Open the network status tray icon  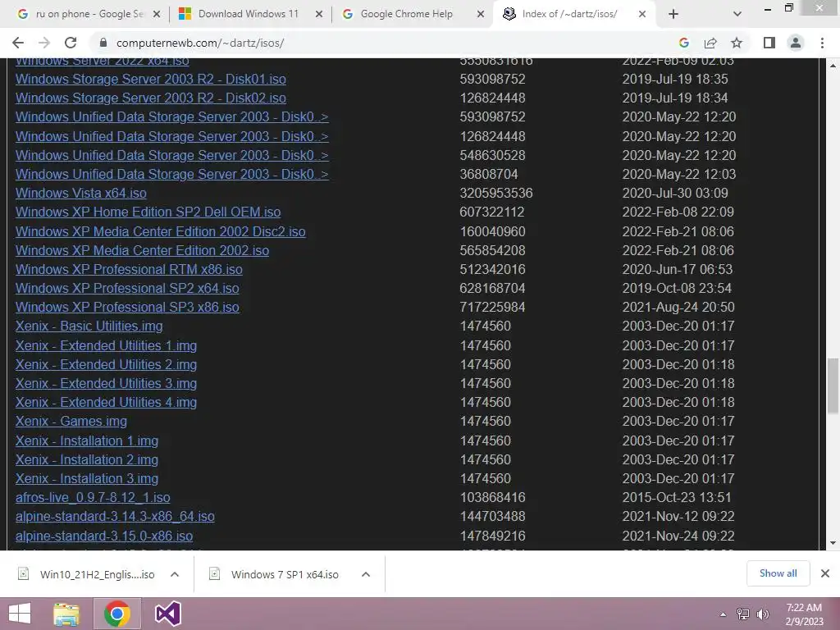pyautogui.click(x=743, y=614)
